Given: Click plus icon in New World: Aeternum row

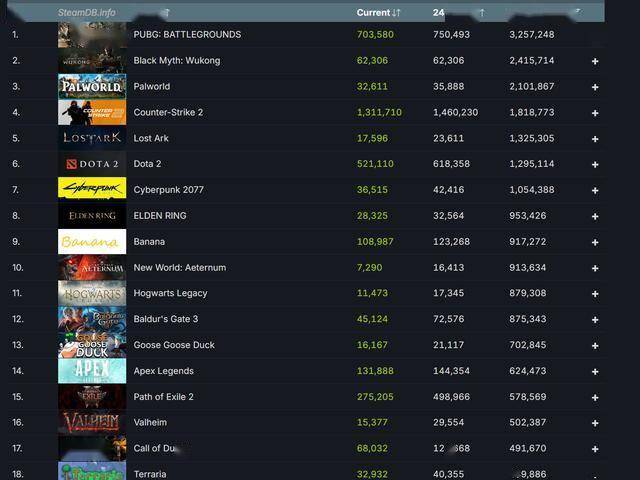Looking at the screenshot, I should (x=595, y=268).
